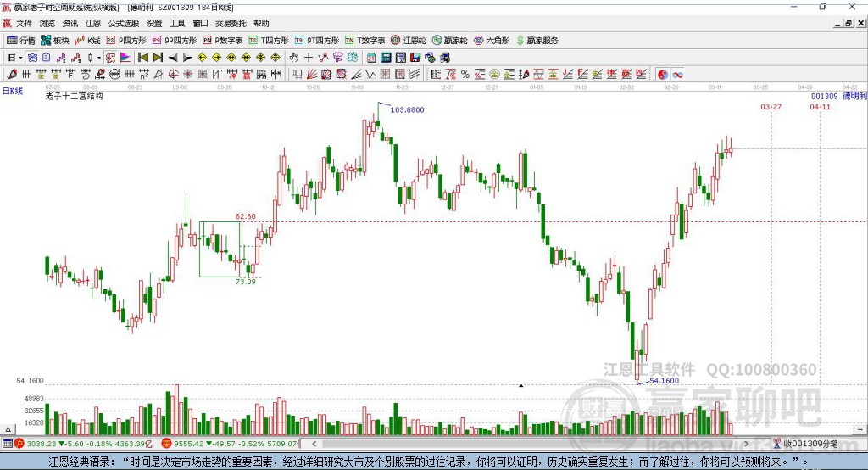The height and width of the screenshot is (470, 868).
Task: Open the 资讯 menu
Action: click(70, 23)
